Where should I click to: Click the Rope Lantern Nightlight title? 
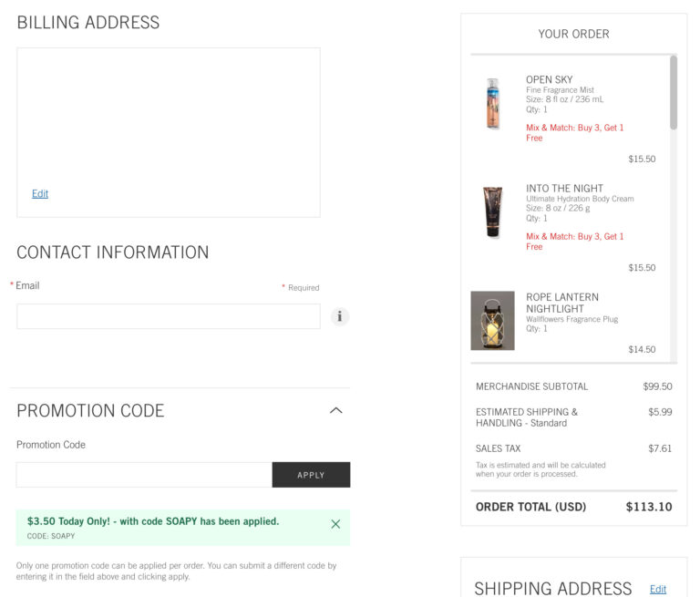[x=564, y=303]
